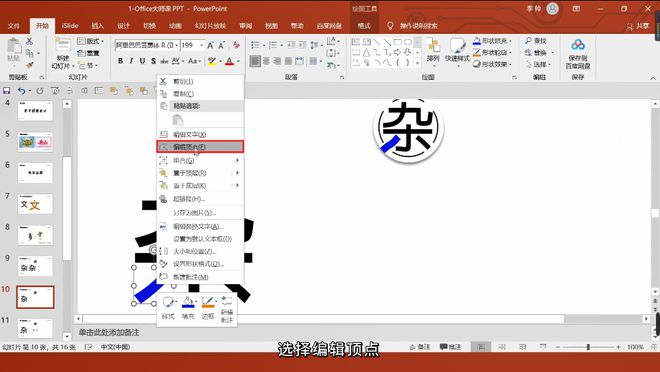Click the Quick Styles icon

[x=457, y=50]
